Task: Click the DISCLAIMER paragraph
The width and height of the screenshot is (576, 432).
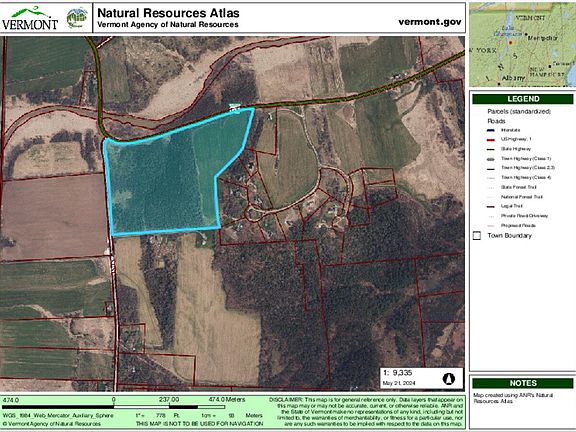Action: 366,412
